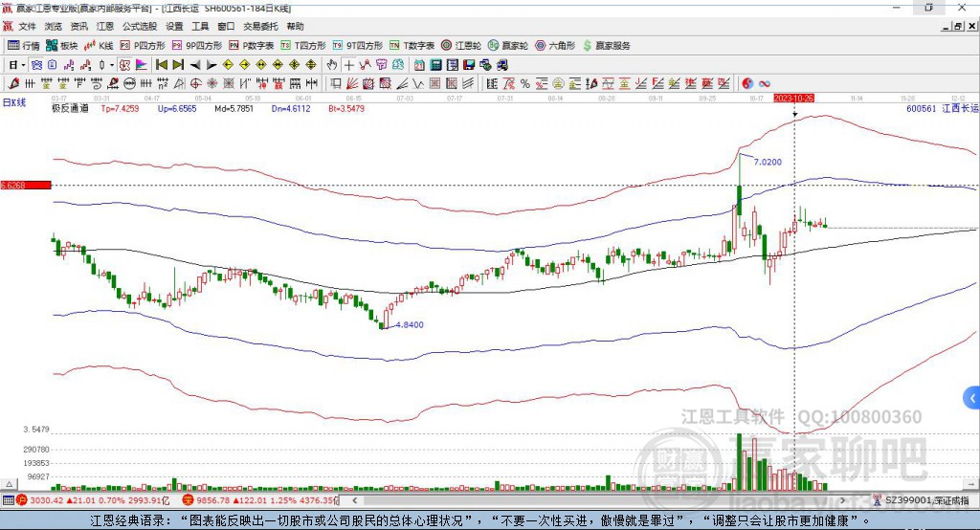Open the calculator icon
Image resolution: width=980 pixels, height=530 pixels.
[x=435, y=65]
